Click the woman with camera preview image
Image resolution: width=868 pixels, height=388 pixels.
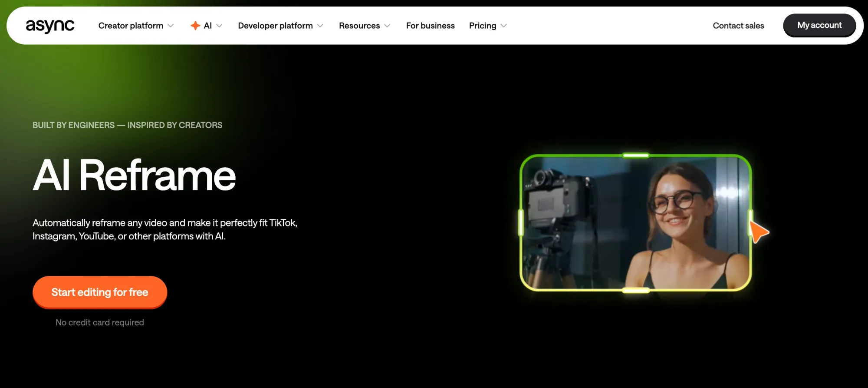click(635, 222)
